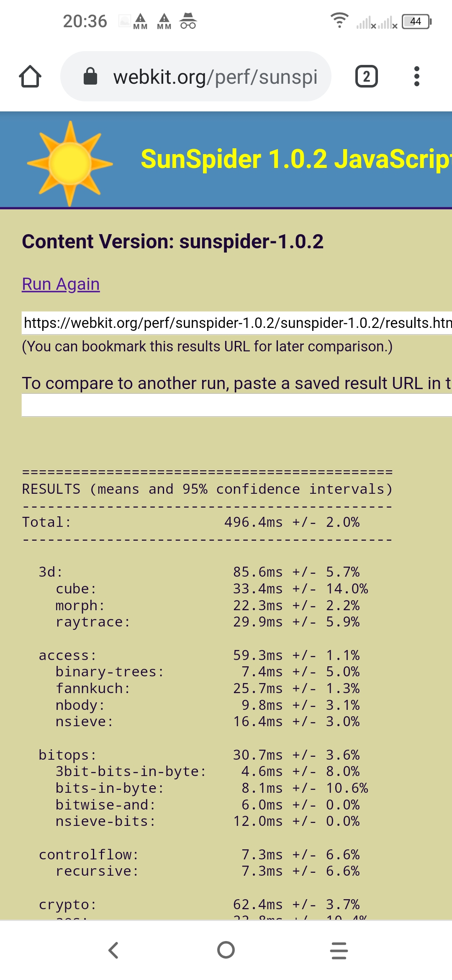The image size is (452, 980).
Task: Tap the lock icon in address bar
Action: pos(90,77)
